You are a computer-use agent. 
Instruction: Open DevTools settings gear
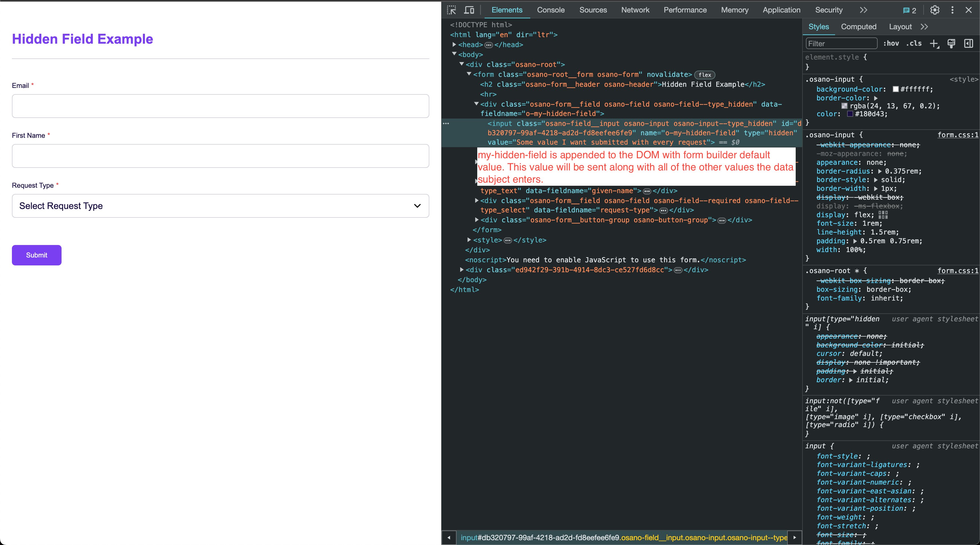(x=935, y=10)
